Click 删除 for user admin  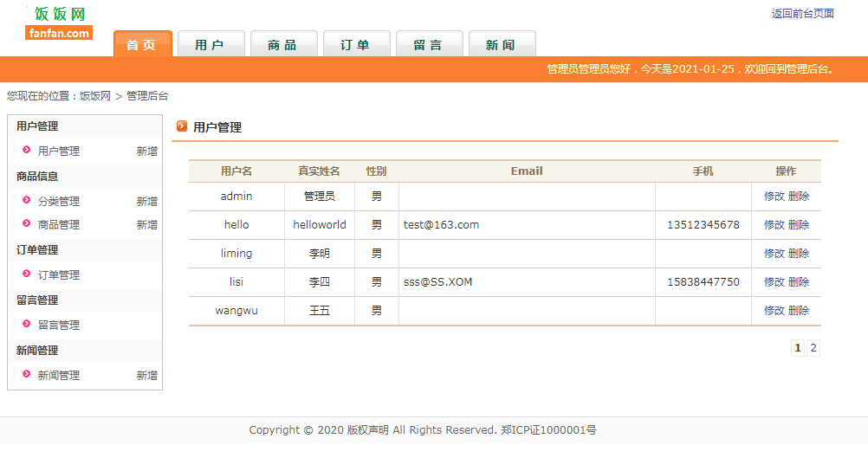point(799,197)
